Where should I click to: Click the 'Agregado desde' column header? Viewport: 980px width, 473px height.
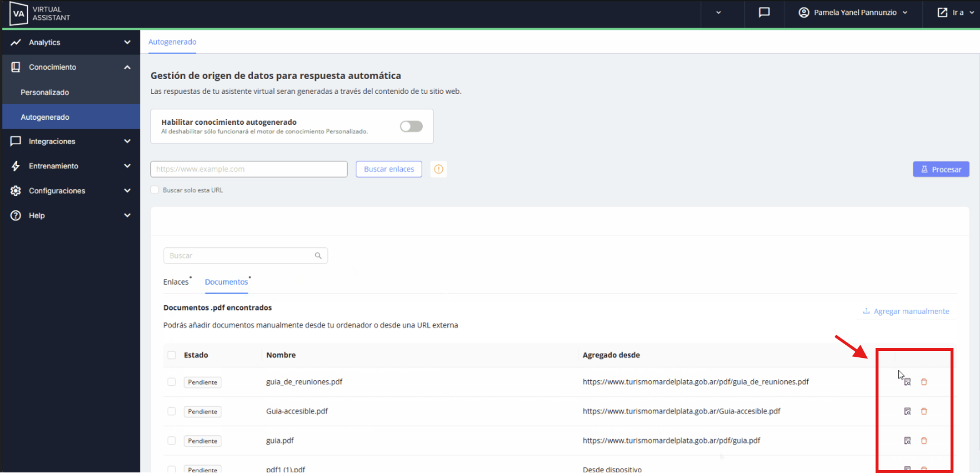pos(611,355)
